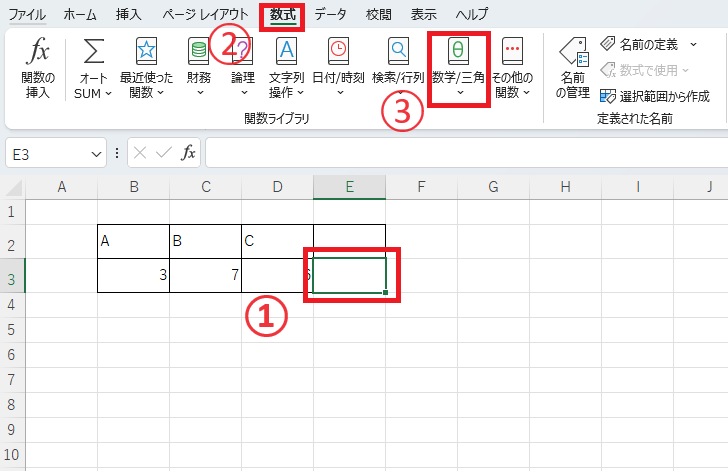Open the Name Manager (名前の管理)

[573, 68]
